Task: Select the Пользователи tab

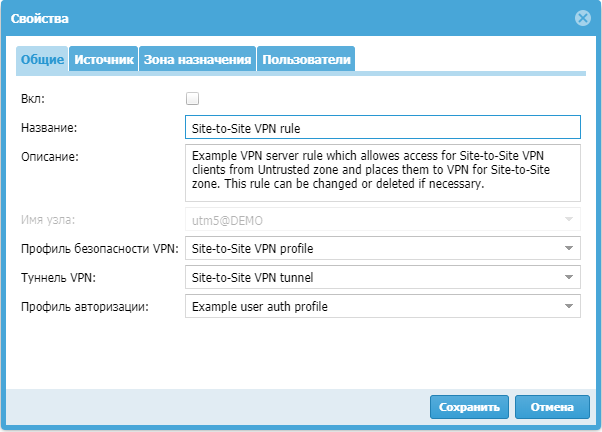Action: (x=306, y=60)
